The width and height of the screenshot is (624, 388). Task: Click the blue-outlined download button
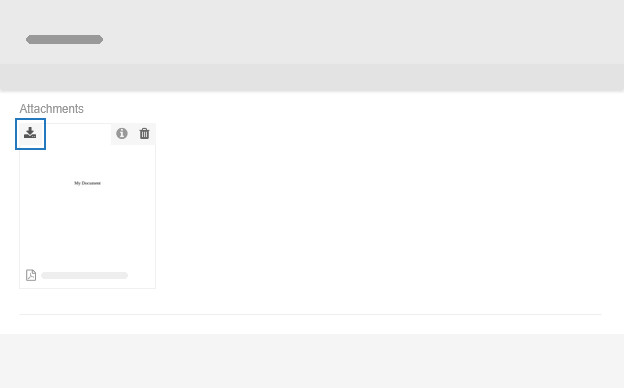(x=30, y=134)
